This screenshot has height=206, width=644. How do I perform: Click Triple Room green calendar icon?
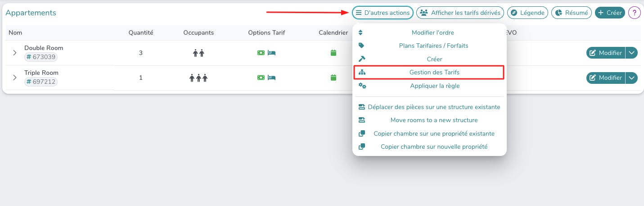333,78
